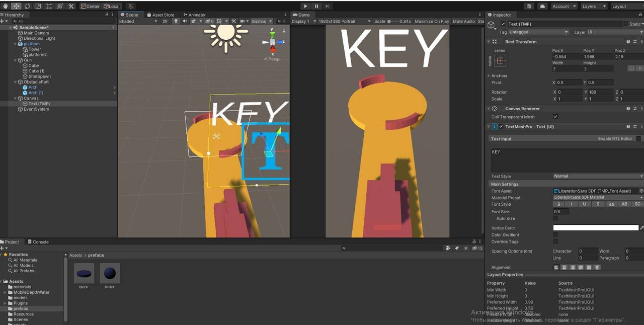Image resolution: width=644 pixels, height=325 pixels.
Task: Collapse the Canvas object in Hierarchy
Action: point(16,98)
